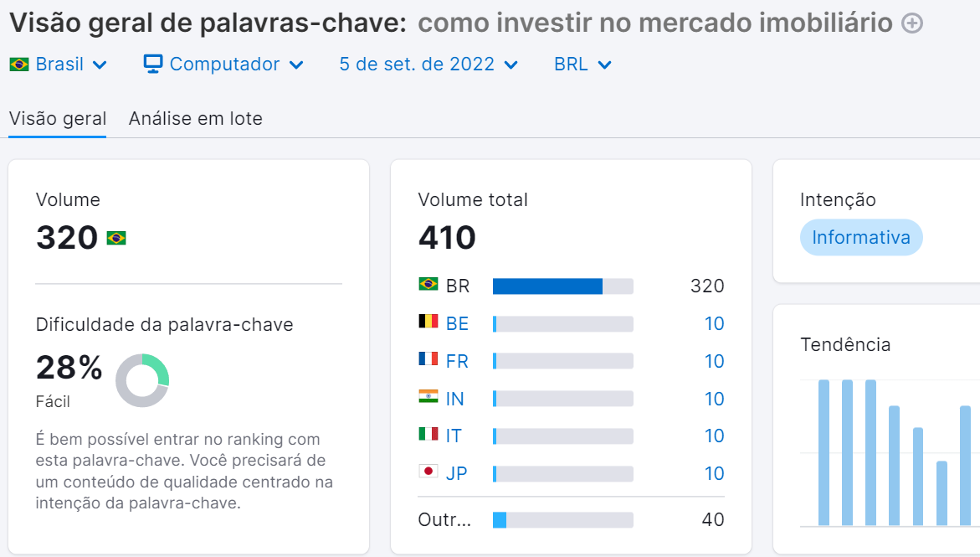This screenshot has width=980, height=557.
Task: Select the Visão geral tab
Action: click(57, 118)
